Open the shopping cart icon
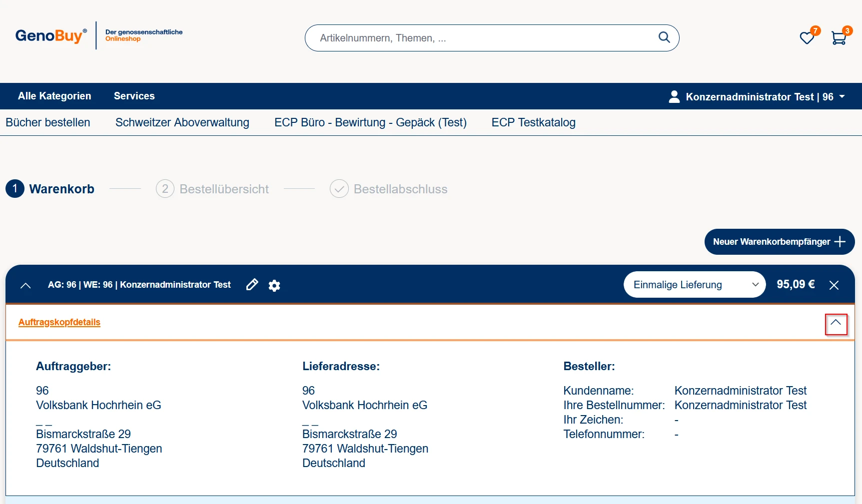 [x=839, y=38]
